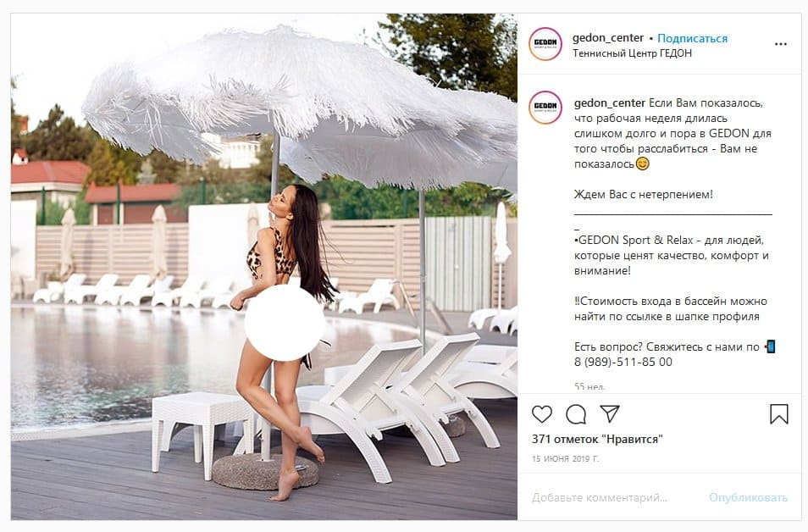Click the poolside post photo
Screen dimensions: 808x532
click(x=264, y=267)
